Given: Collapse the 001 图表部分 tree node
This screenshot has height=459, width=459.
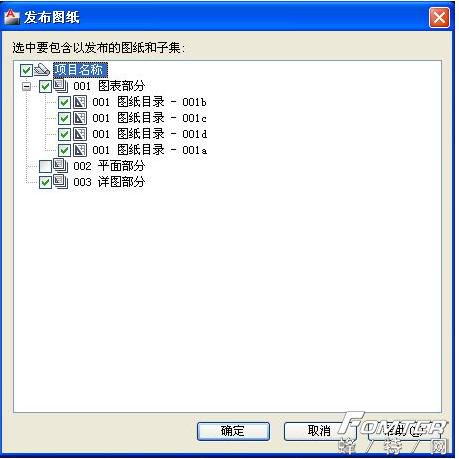Looking at the screenshot, I should coord(26,87).
